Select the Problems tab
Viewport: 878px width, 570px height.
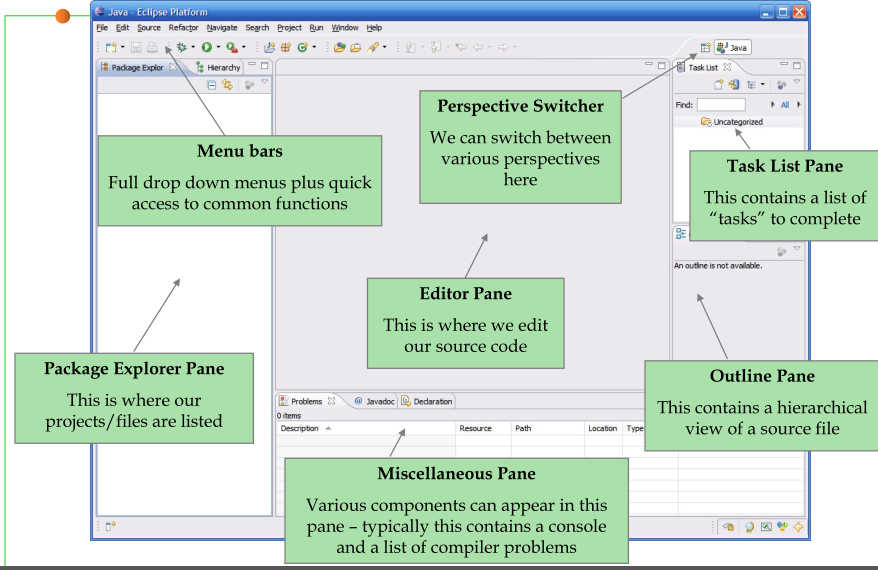(x=306, y=401)
